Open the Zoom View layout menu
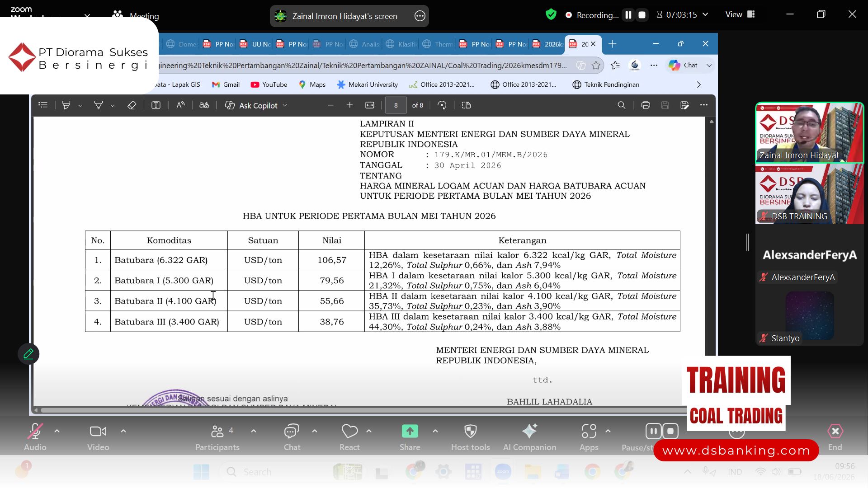This screenshot has height=488, width=868. point(740,14)
